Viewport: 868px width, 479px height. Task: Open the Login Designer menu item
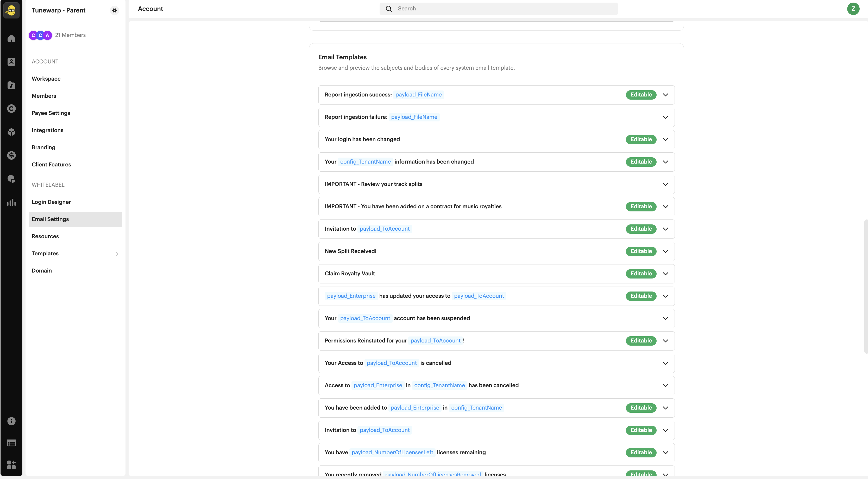pos(51,202)
